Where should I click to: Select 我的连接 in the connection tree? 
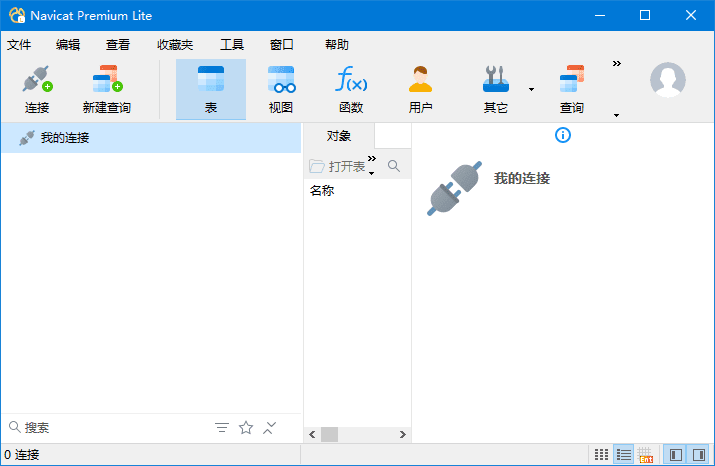(65, 138)
